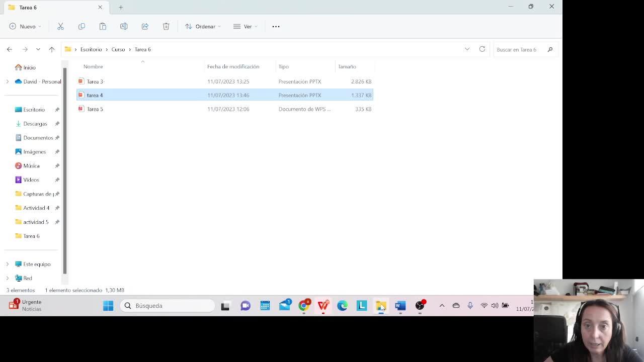Open the Nuevo dropdown menu
Image resolution: width=644 pixels, height=362 pixels.
(x=25, y=26)
